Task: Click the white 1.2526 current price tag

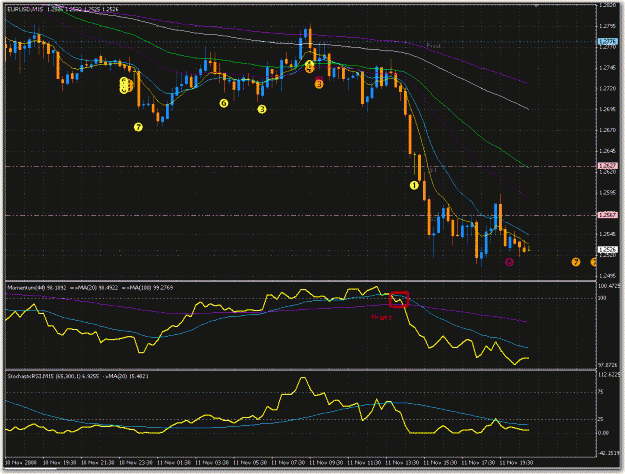Action: tap(608, 250)
